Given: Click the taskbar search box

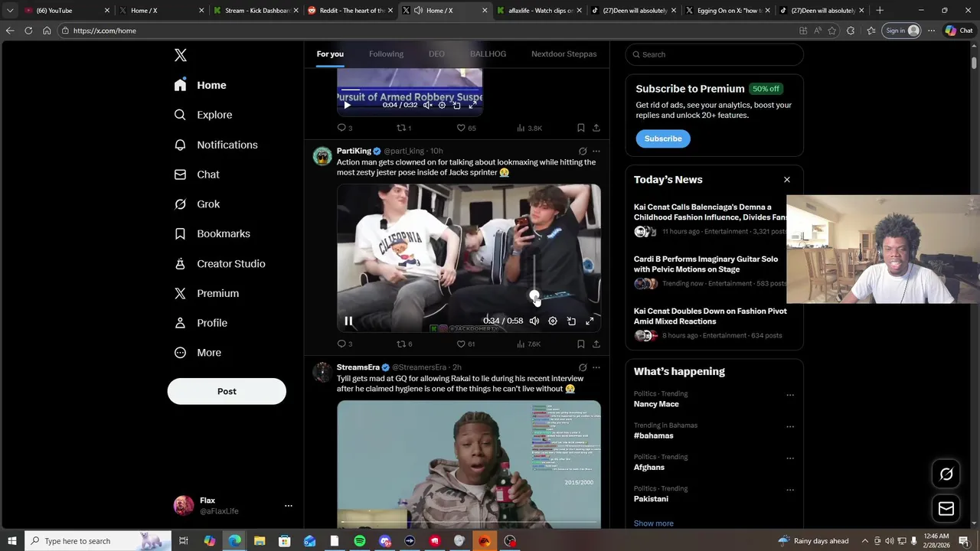Looking at the screenshot, I should [x=97, y=541].
